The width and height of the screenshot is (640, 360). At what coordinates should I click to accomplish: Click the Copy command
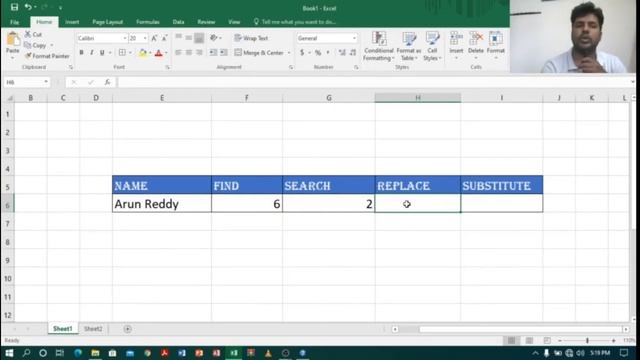pos(35,45)
